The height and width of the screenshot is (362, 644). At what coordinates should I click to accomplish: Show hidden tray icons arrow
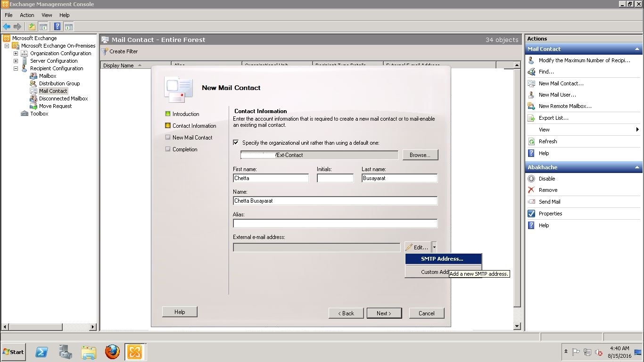tap(566, 352)
